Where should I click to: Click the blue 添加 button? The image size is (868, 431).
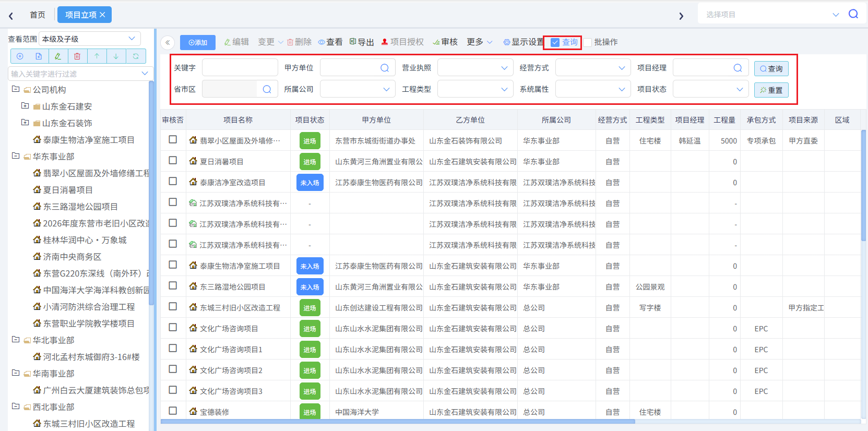198,43
